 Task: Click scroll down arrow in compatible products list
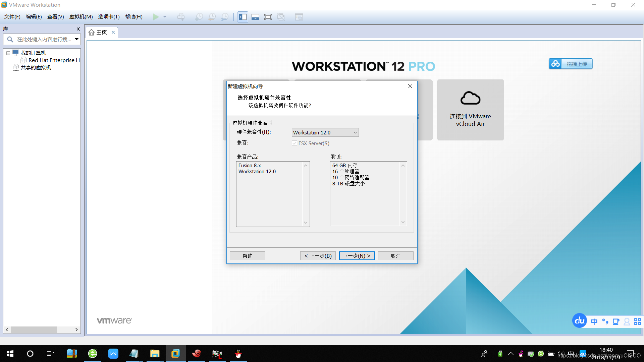click(x=306, y=223)
